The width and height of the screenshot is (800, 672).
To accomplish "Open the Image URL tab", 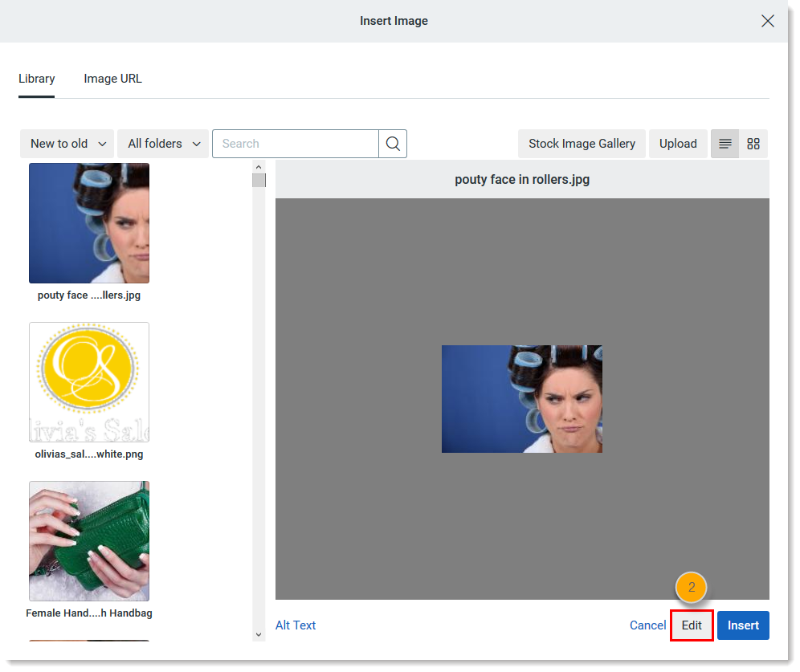I will (112, 79).
